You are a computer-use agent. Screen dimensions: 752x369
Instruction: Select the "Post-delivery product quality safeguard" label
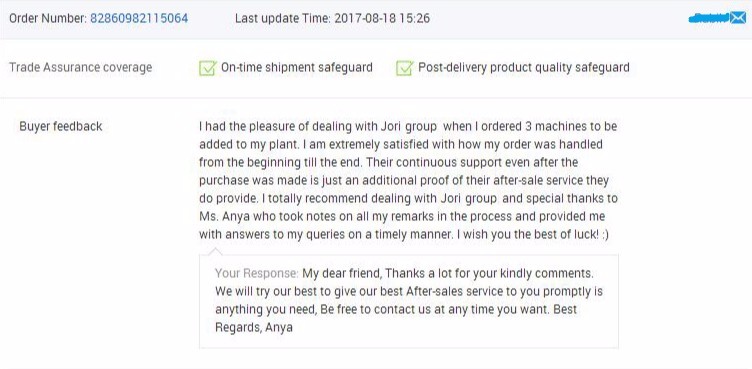[x=524, y=68]
